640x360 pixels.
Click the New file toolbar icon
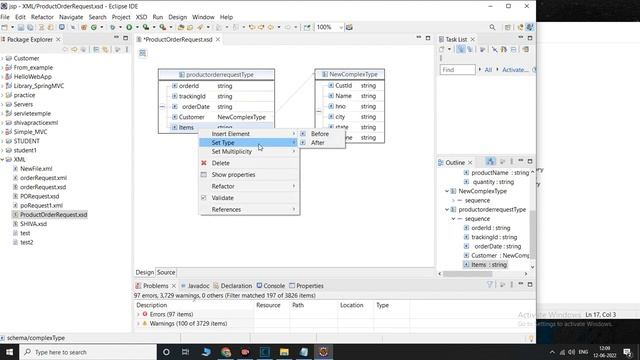coord(4,27)
